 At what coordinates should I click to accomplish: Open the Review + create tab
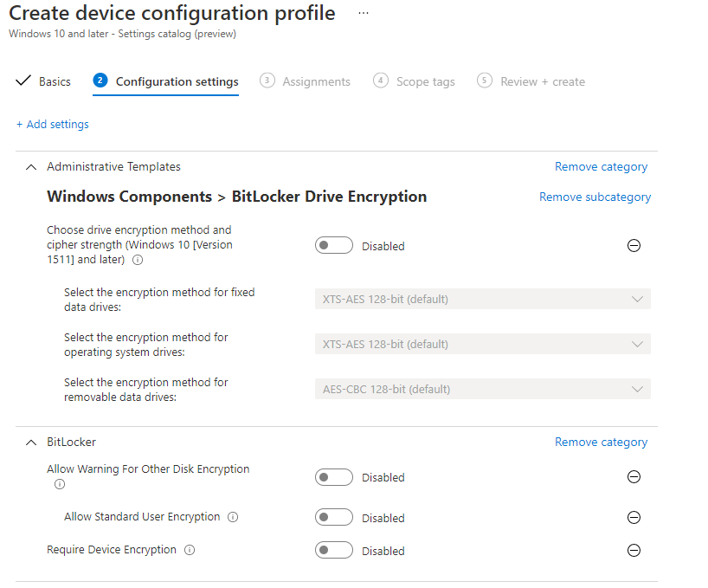coord(531,81)
